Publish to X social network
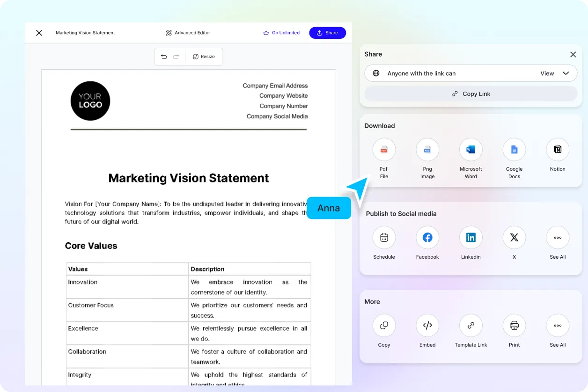This screenshot has height=392, width=588. [x=514, y=238]
